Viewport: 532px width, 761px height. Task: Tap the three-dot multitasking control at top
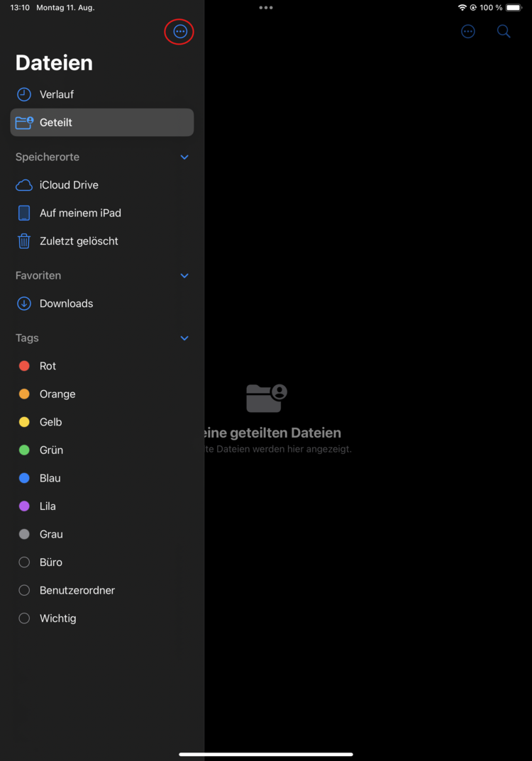click(266, 8)
